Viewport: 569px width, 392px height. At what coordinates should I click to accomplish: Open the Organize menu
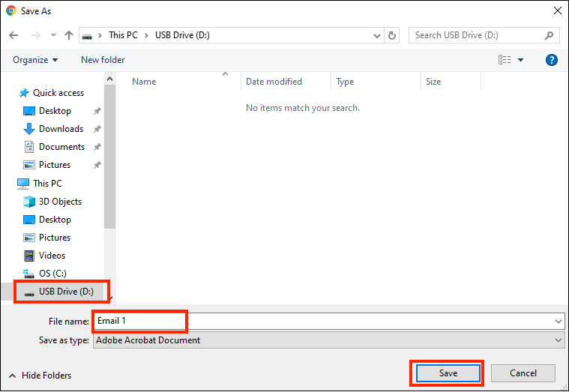pyautogui.click(x=35, y=60)
